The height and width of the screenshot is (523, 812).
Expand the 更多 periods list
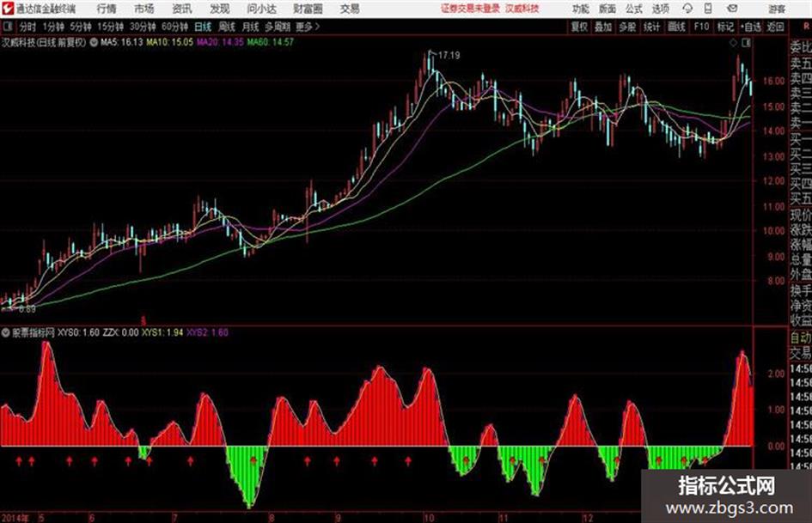coord(308,27)
